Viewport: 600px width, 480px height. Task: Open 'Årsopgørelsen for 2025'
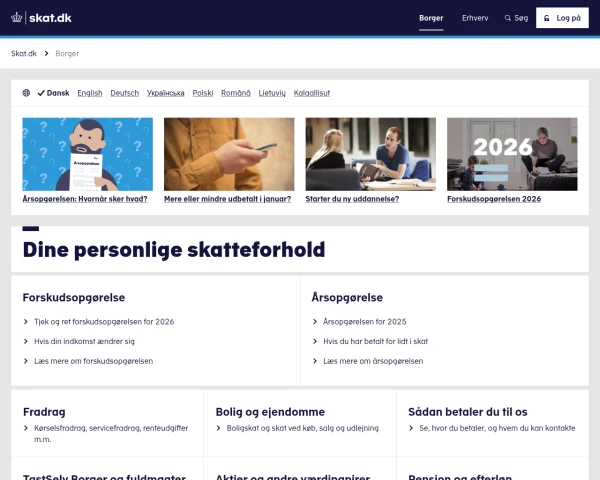tap(365, 322)
